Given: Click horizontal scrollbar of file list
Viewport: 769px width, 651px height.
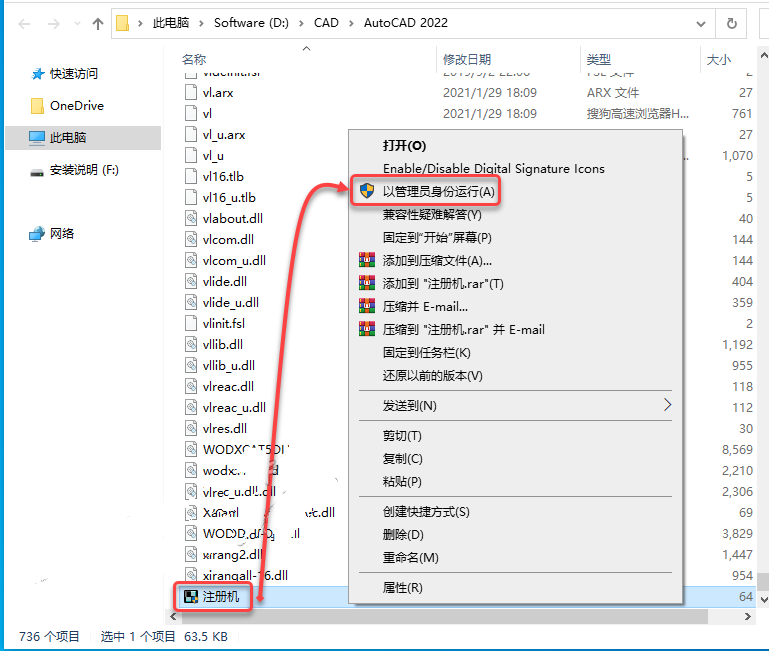Looking at the screenshot, I should coord(444,616).
